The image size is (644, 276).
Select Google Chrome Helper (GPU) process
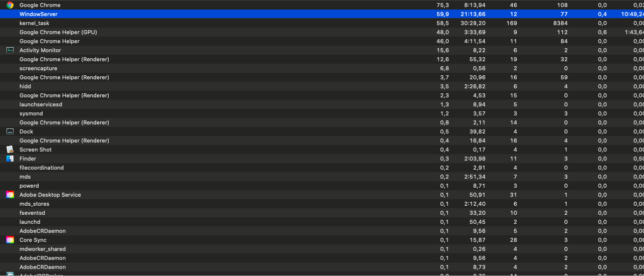point(58,32)
